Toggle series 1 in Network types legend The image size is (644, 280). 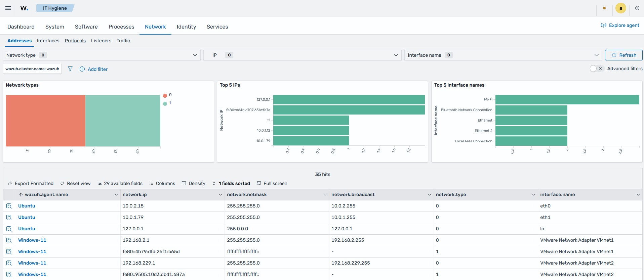[167, 103]
